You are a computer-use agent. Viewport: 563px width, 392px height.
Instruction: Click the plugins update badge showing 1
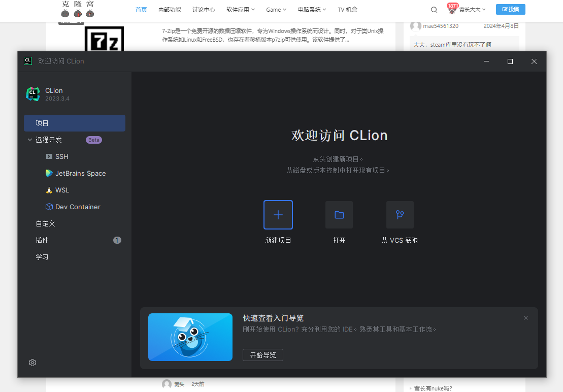pyautogui.click(x=117, y=240)
